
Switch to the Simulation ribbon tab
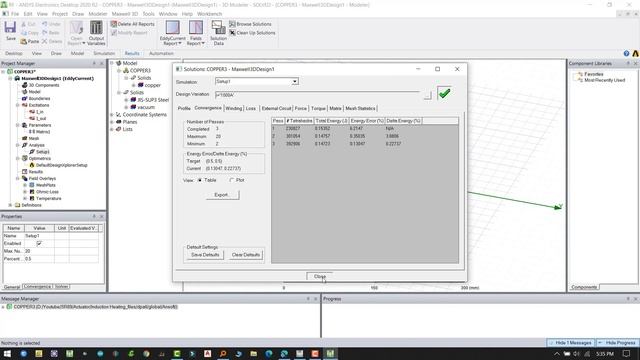point(104,53)
